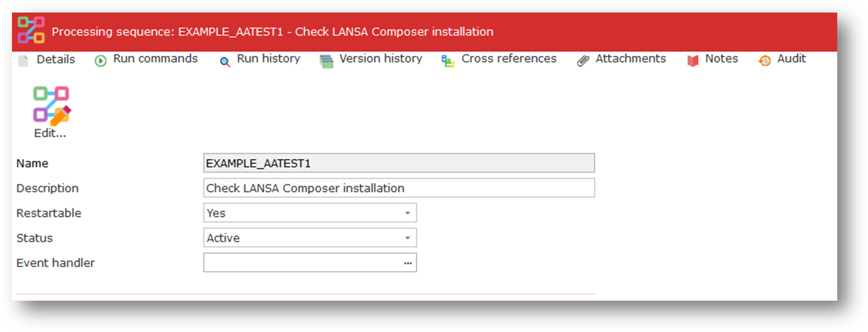Click the Edit... label under the icon
Viewport: 868px width, 332px height.
point(50,134)
